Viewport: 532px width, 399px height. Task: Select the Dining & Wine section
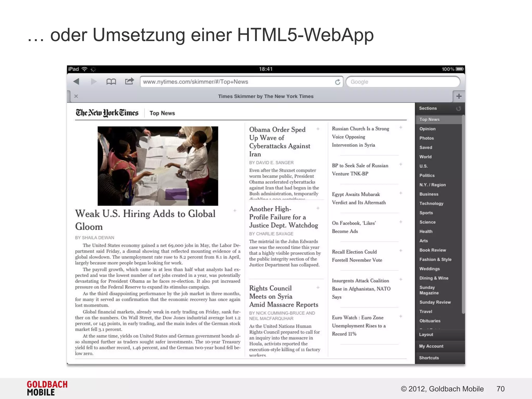pyautogui.click(x=434, y=278)
